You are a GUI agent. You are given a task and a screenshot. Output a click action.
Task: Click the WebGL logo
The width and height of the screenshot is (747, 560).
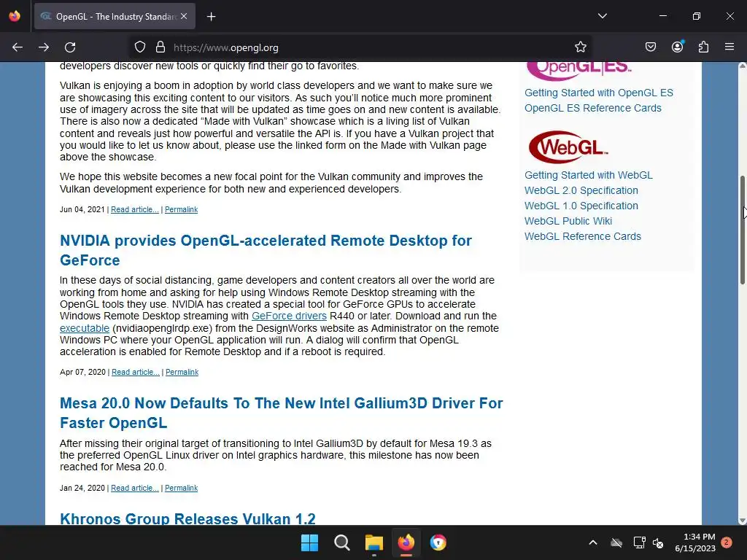pos(568,147)
